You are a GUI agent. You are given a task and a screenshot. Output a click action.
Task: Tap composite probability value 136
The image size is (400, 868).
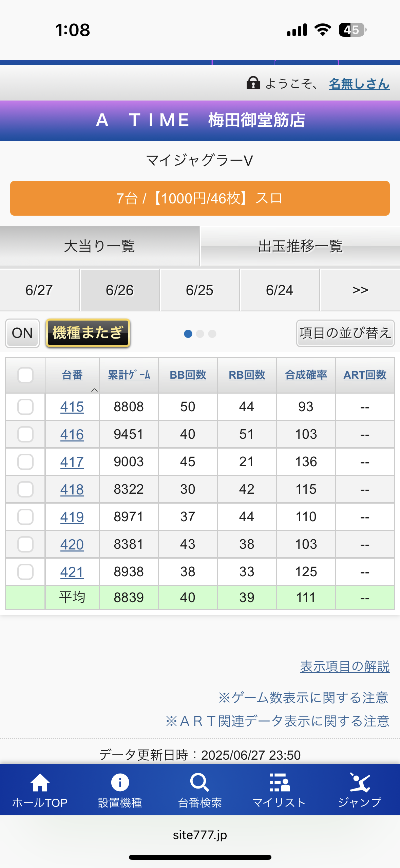(x=306, y=462)
